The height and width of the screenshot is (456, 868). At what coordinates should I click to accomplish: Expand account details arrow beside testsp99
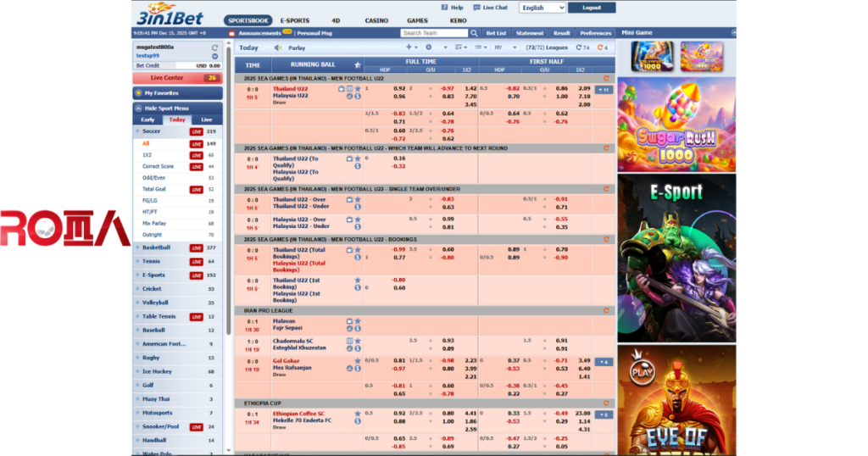pos(214,56)
